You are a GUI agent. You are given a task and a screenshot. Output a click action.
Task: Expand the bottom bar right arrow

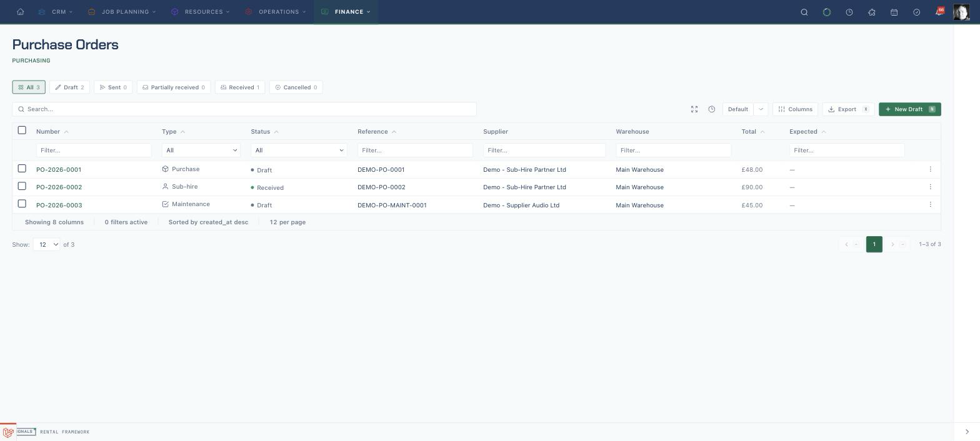coord(967,432)
